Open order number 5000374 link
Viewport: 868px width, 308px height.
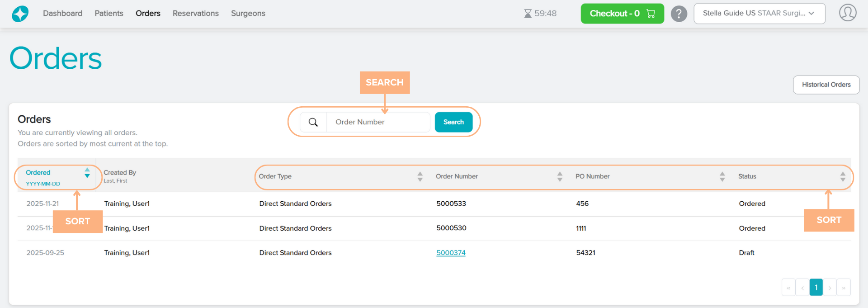click(x=451, y=253)
